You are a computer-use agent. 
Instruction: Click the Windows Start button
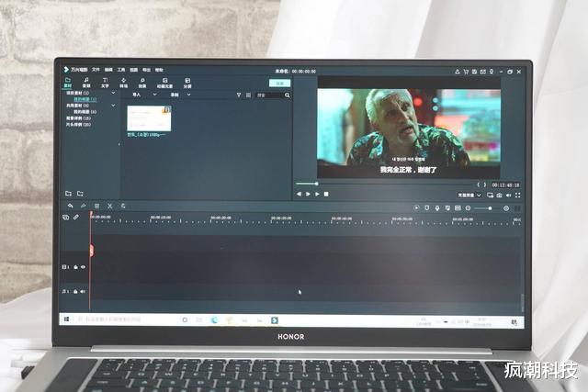(x=66, y=319)
